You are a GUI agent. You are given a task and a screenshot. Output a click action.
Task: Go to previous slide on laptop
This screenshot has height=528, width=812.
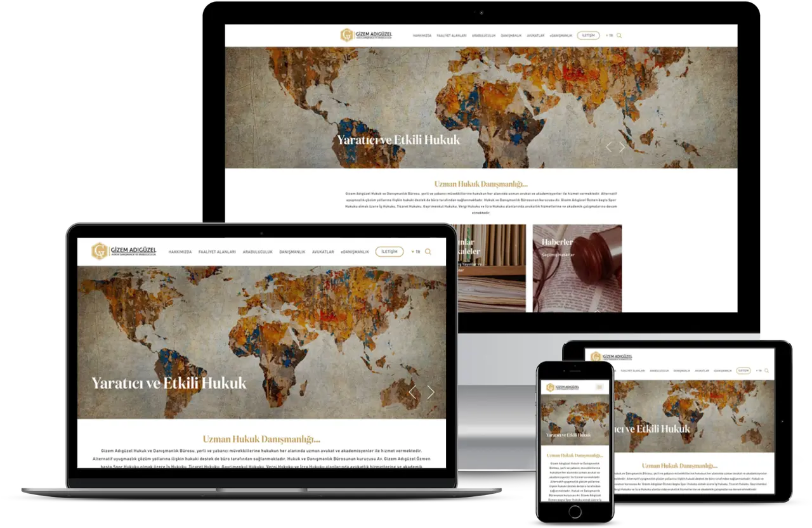click(412, 392)
